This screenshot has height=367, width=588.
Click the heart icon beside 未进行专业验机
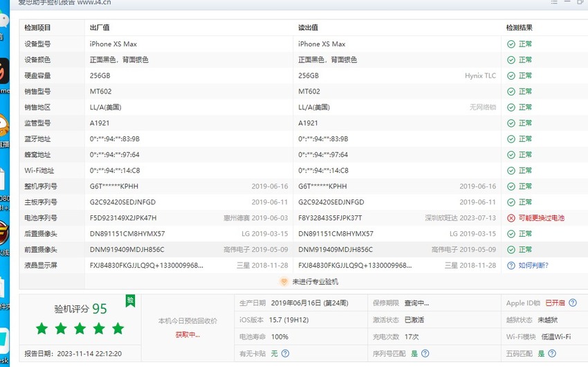[284, 281]
